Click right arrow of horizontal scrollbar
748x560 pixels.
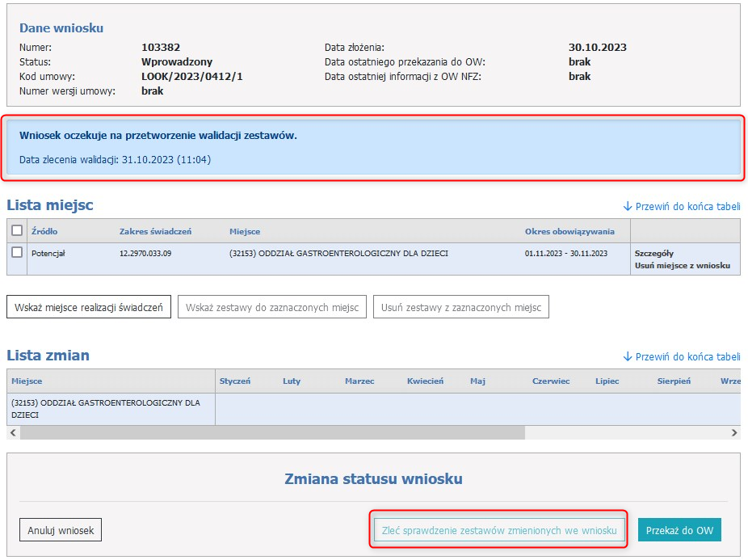pos(733,433)
